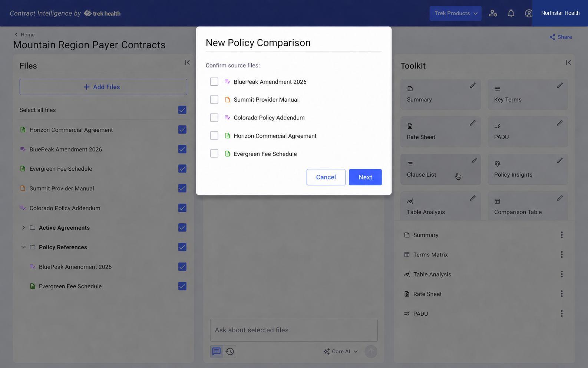Open Rate Sheet output in list

[427, 294]
